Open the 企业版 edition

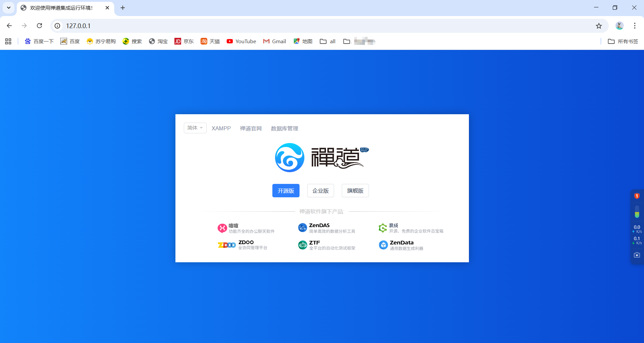[x=321, y=191]
